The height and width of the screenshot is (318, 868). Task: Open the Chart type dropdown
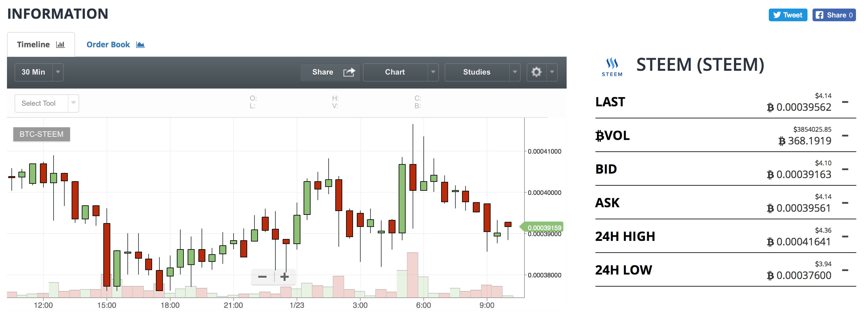[401, 72]
